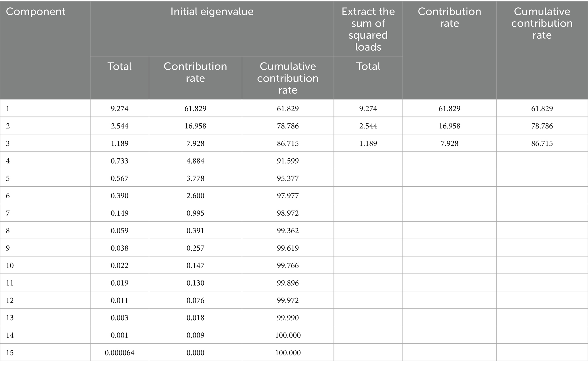
Task: Click the eigenvalue cell 0.022
Action: [119, 265]
